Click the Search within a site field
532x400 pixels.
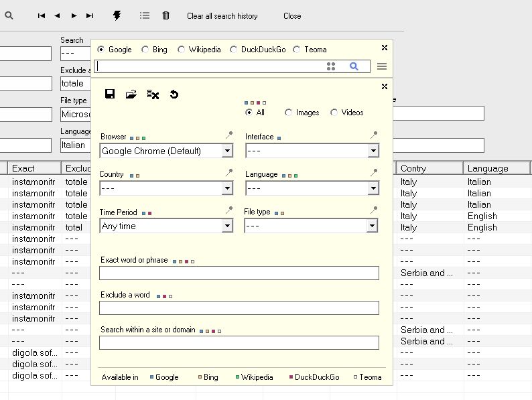[239, 342]
